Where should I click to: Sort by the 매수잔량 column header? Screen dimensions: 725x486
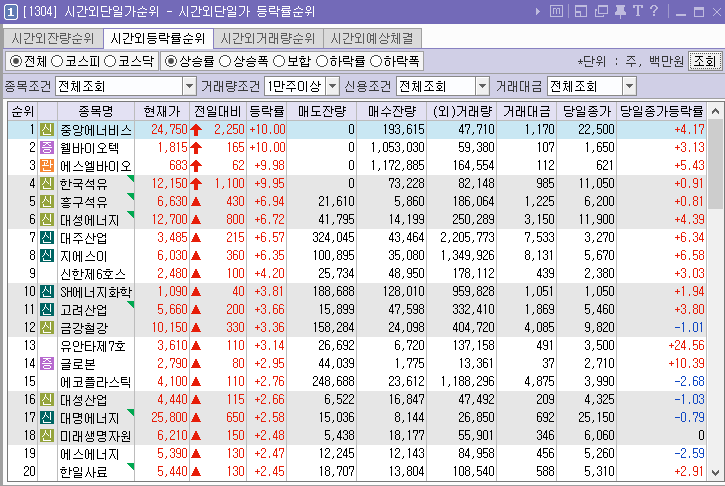[392, 111]
